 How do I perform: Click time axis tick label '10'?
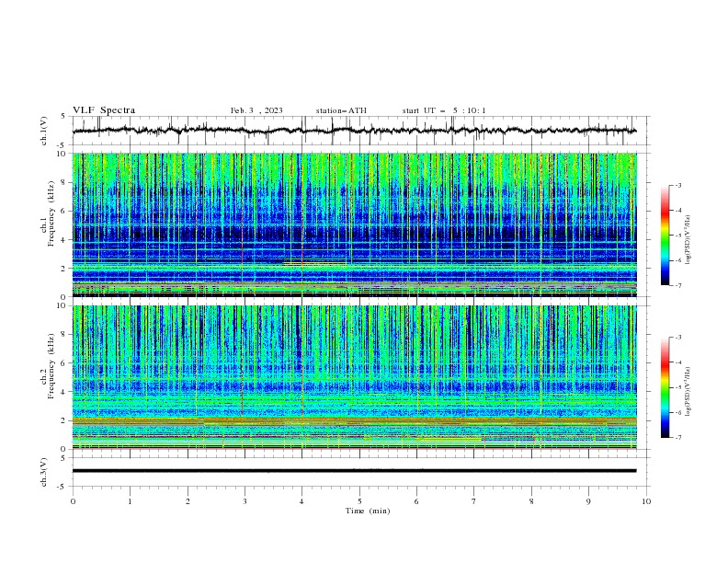[646, 501]
